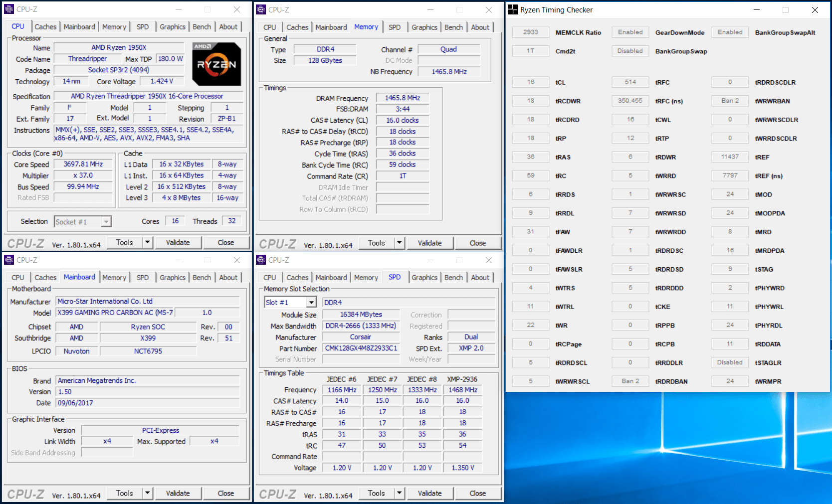Click the Max Bandwidth DDR4-2666 field
Screen dimensions: 832x504
click(361, 326)
